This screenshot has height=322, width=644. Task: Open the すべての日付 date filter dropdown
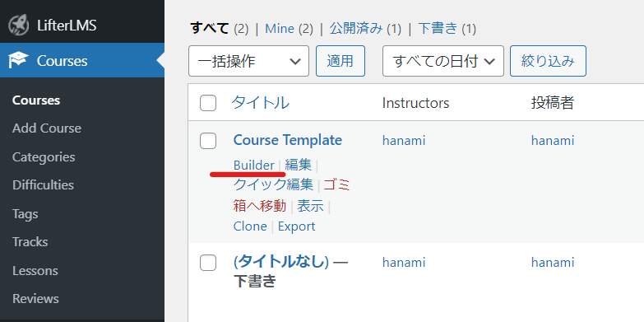442,61
